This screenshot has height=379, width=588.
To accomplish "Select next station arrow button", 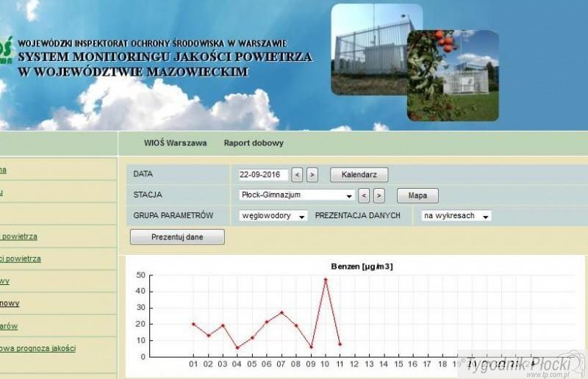I will 379,195.
